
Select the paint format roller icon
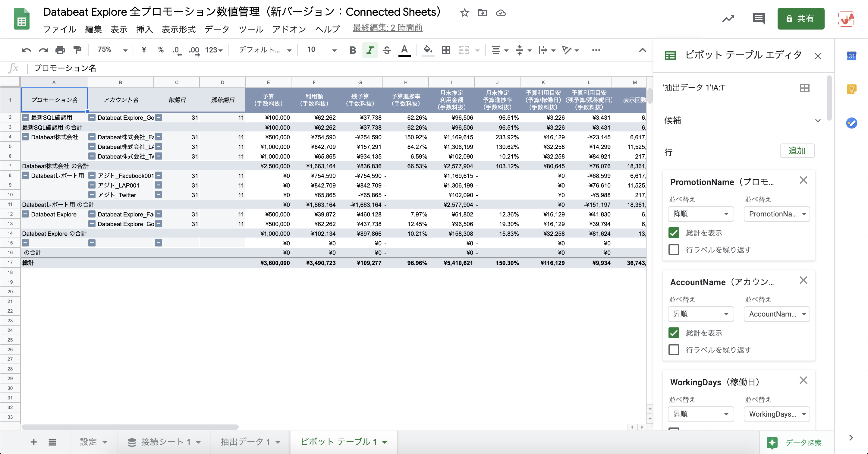(x=77, y=50)
